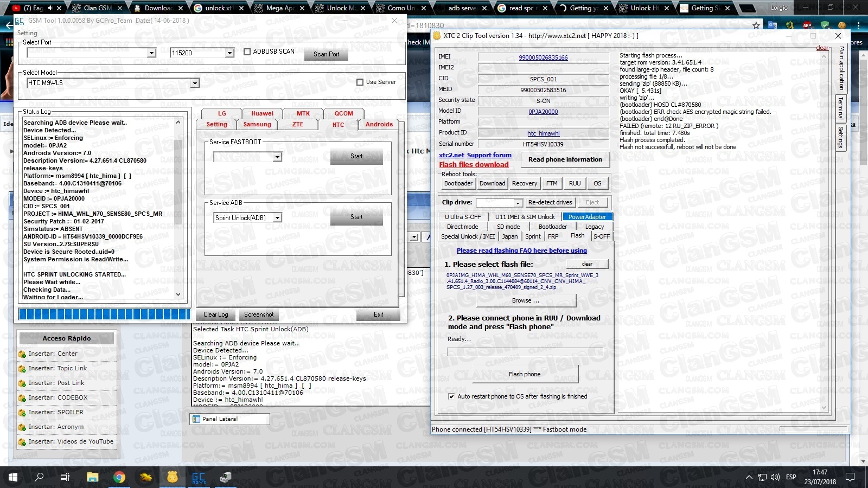868x488 pixels.
Task: Toggle Auto restart phone to OS checkbox
Action: click(451, 396)
